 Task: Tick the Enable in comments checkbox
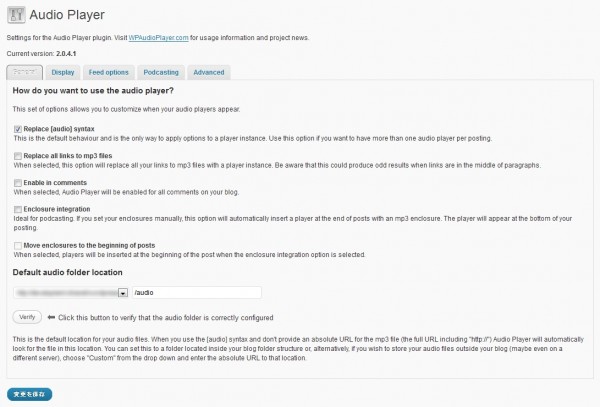click(x=18, y=183)
